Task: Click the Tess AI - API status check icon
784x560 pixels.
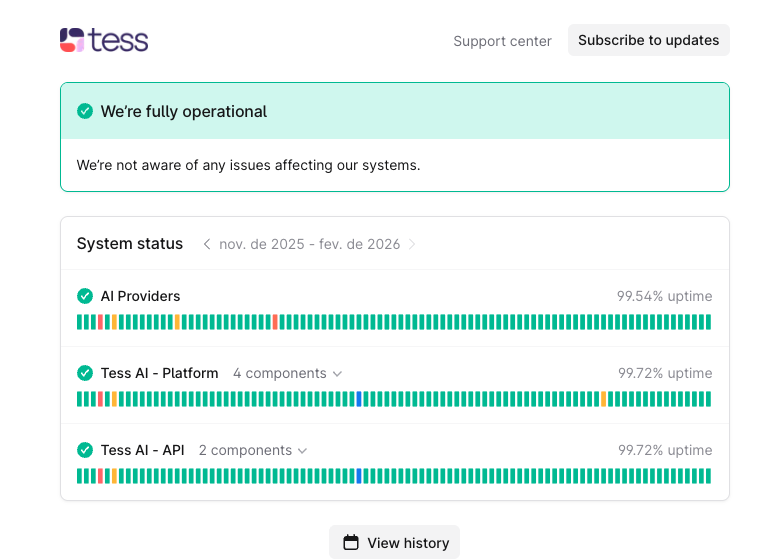Action: [x=85, y=450]
